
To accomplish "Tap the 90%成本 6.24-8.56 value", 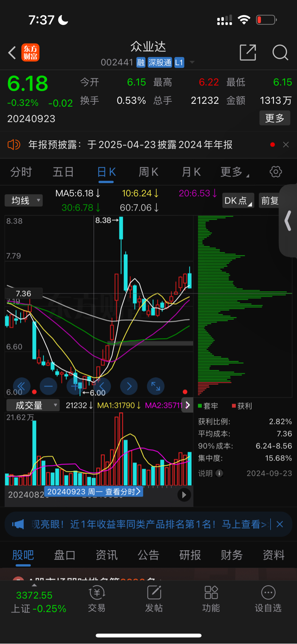I will [x=274, y=446].
